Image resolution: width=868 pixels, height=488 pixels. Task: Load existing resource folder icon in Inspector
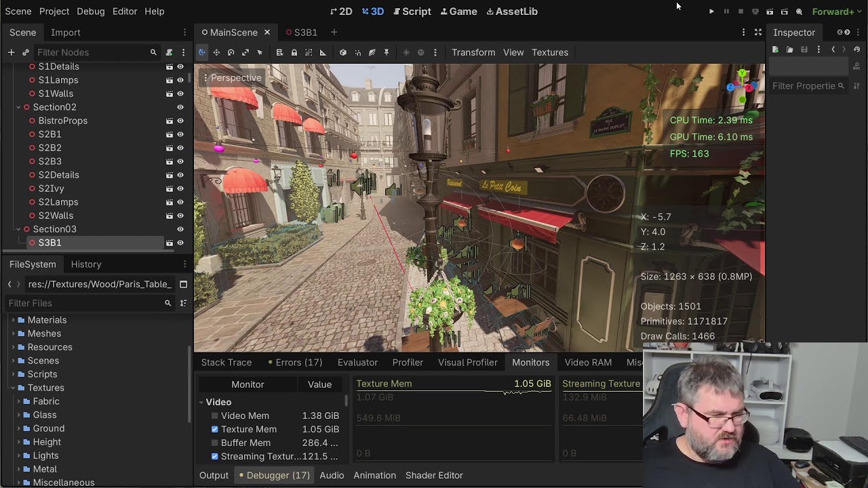(x=789, y=49)
